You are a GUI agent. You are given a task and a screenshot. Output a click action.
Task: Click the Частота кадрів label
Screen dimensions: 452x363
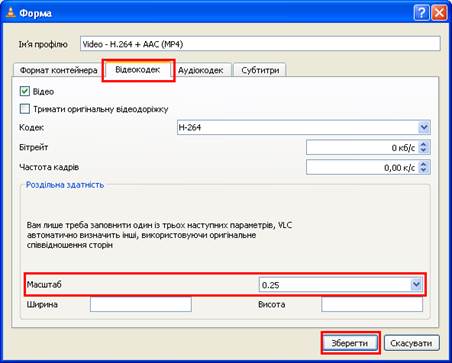tap(49, 167)
